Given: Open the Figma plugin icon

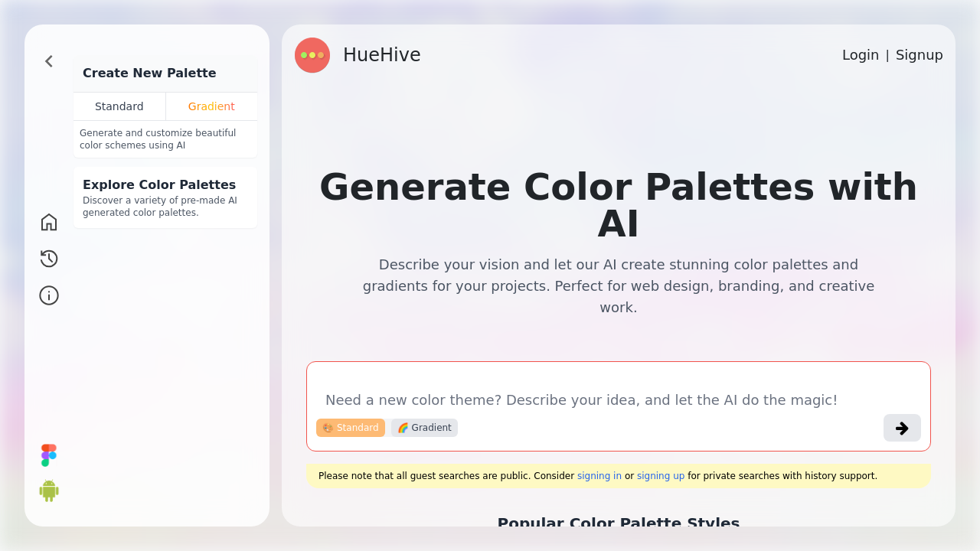Looking at the screenshot, I should 48,455.
